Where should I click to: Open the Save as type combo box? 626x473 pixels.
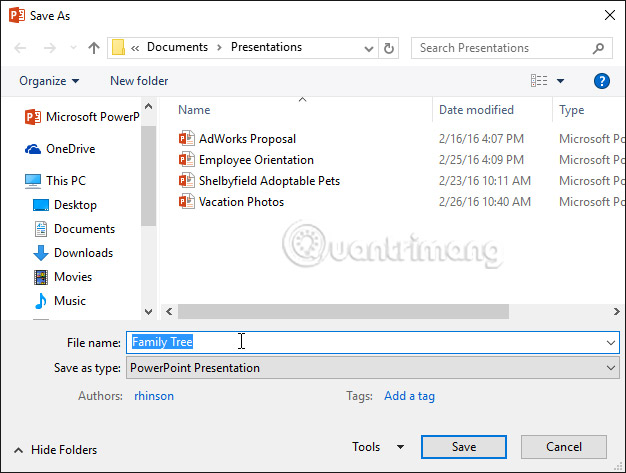[373, 368]
